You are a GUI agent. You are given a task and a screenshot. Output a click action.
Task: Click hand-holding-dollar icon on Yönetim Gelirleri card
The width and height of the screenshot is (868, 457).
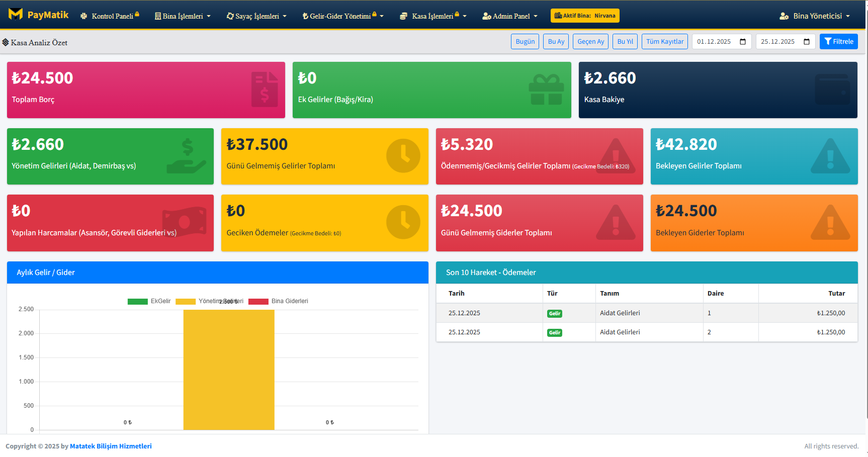187,156
